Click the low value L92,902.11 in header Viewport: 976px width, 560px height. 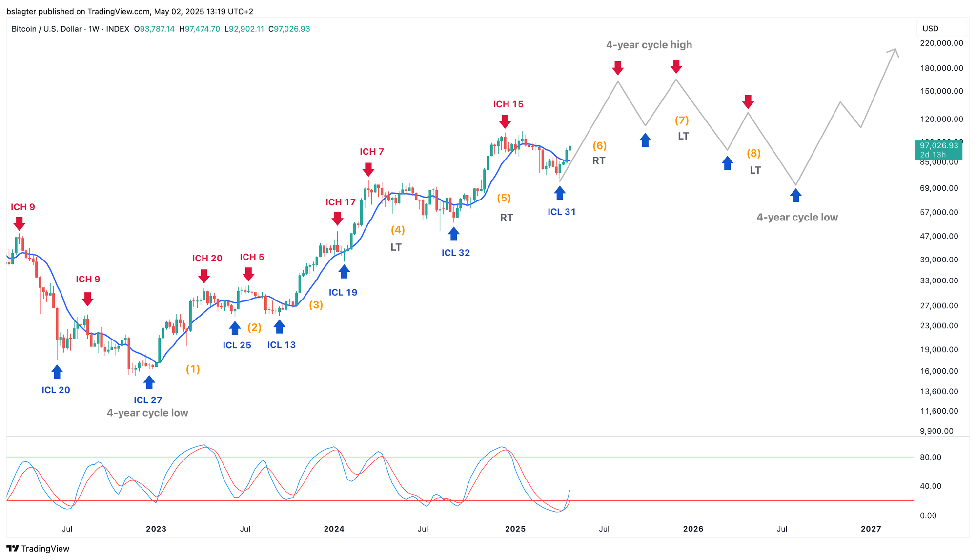[x=244, y=29]
